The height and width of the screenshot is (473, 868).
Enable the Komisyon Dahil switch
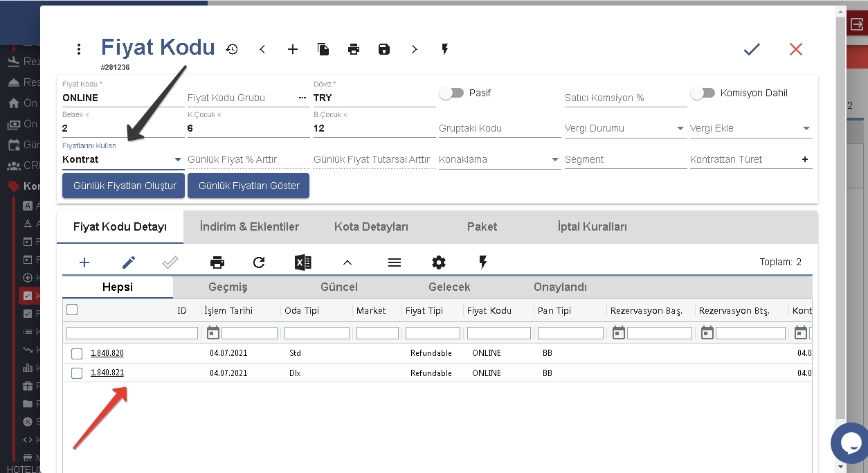point(702,93)
